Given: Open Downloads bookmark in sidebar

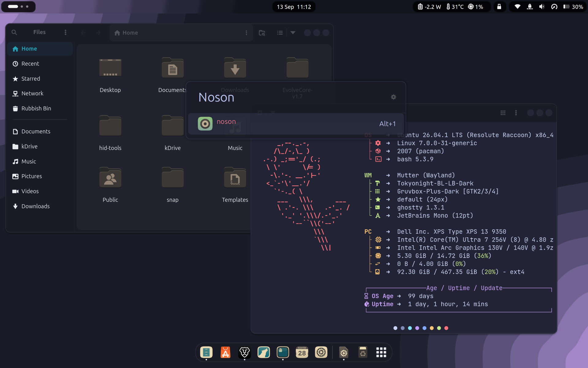Looking at the screenshot, I should (40, 206).
